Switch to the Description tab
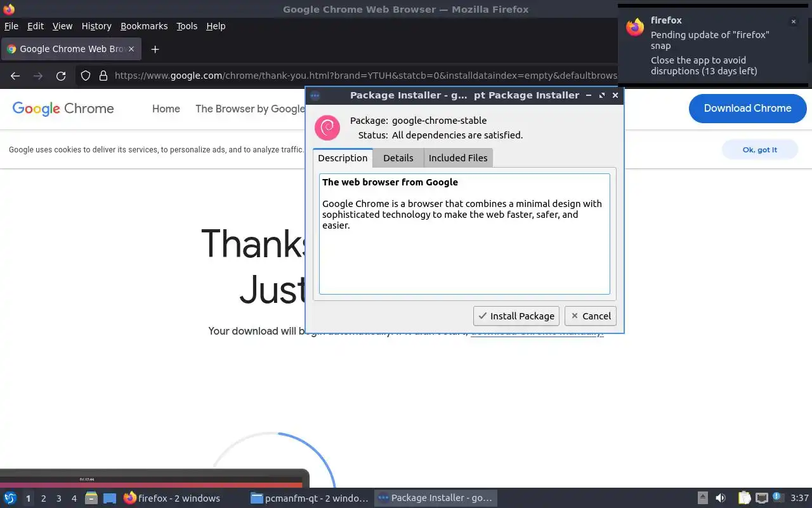Screen dimensions: 812x508 point(343,157)
